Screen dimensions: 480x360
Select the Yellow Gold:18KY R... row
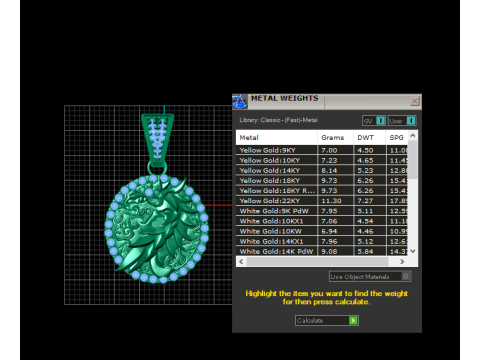click(x=322, y=191)
